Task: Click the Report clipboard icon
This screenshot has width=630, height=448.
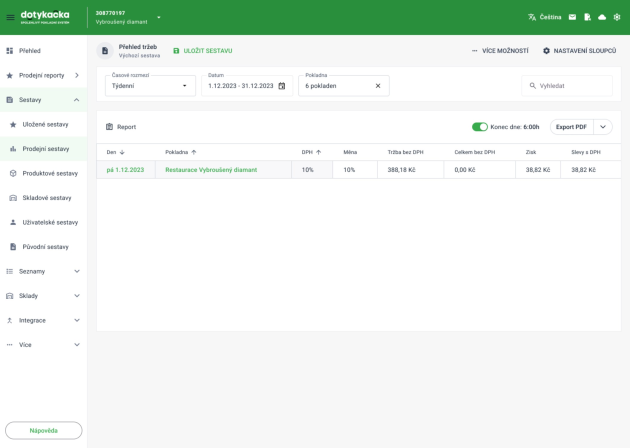Action: point(109,127)
